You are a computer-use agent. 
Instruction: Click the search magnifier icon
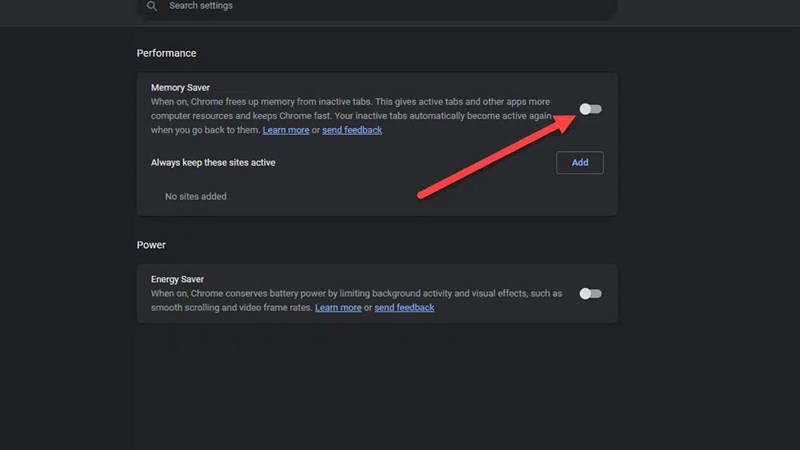point(152,6)
